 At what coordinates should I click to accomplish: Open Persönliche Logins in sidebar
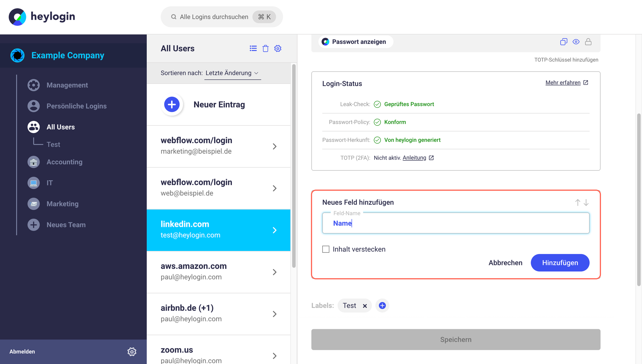coord(76,106)
